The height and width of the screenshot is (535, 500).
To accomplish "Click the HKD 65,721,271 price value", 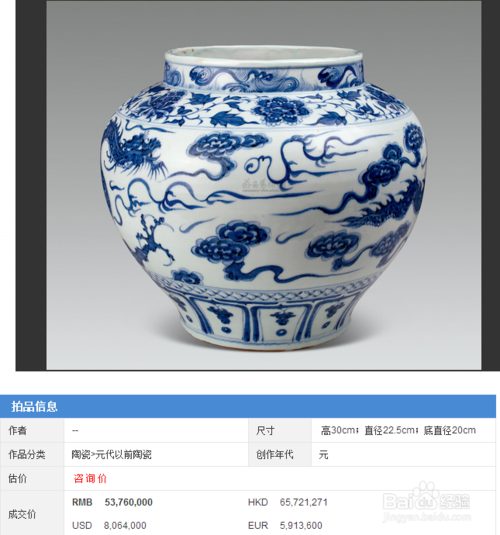I will tap(288, 502).
